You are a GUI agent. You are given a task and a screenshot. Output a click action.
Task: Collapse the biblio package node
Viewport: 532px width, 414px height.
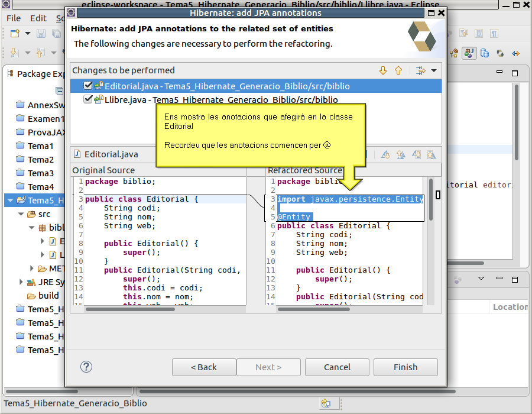point(31,228)
